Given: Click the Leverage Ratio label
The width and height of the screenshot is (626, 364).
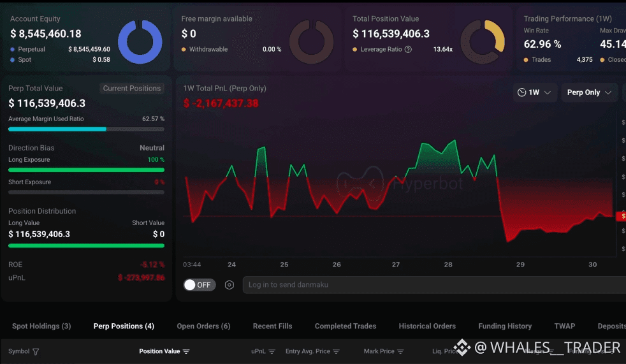Looking at the screenshot, I should [x=381, y=49].
